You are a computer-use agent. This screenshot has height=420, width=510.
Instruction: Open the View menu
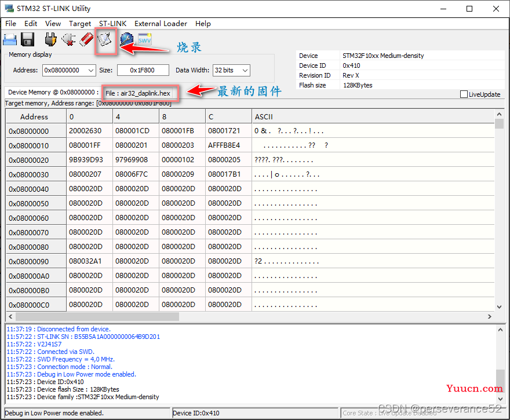(53, 24)
